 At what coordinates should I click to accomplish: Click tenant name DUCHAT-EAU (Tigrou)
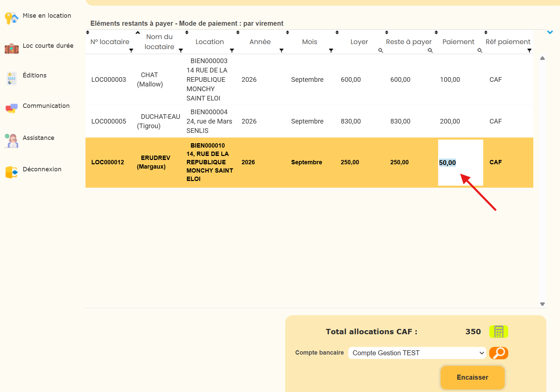[158, 121]
